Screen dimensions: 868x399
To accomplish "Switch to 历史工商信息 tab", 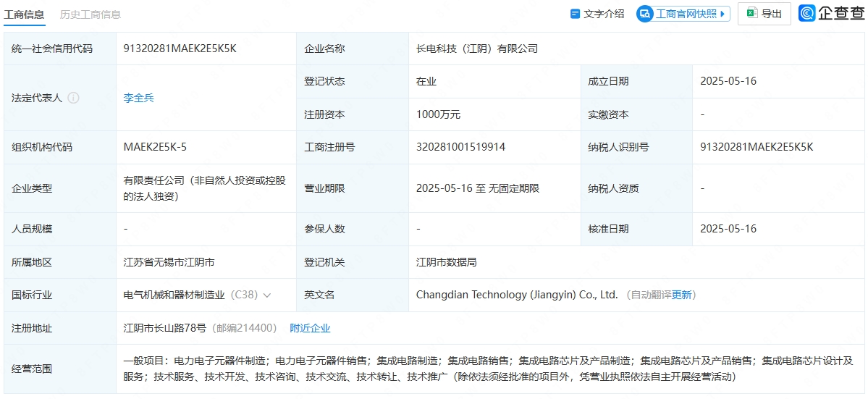I will pos(90,14).
